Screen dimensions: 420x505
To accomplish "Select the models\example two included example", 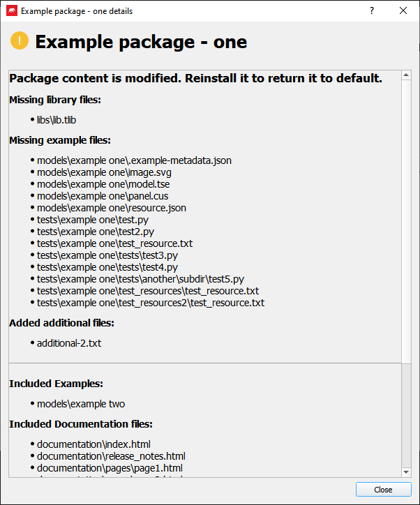I will (x=81, y=404).
